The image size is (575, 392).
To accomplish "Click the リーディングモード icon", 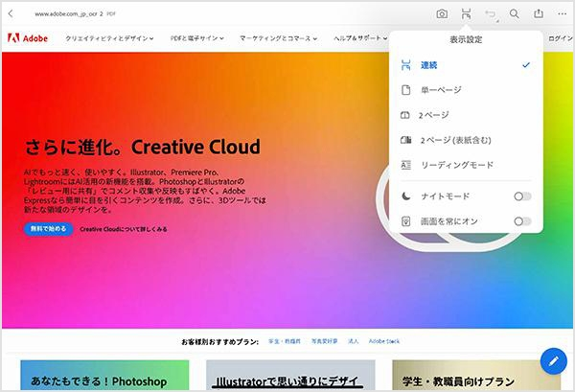I will point(405,165).
